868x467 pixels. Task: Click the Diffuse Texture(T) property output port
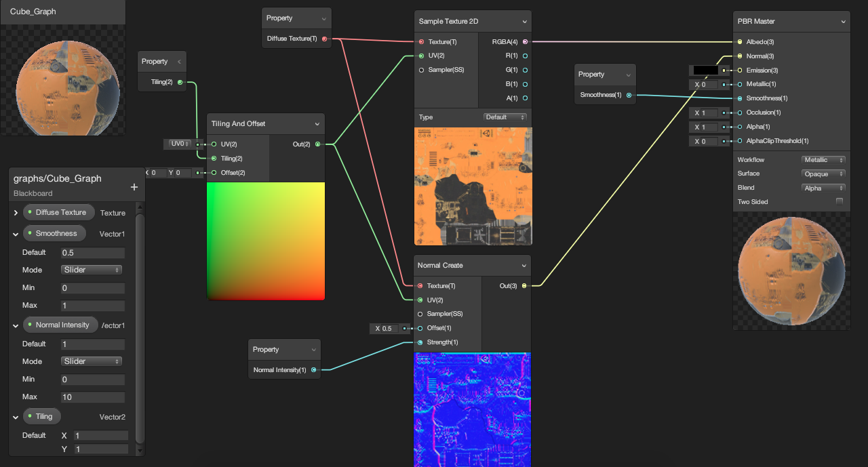(x=324, y=39)
